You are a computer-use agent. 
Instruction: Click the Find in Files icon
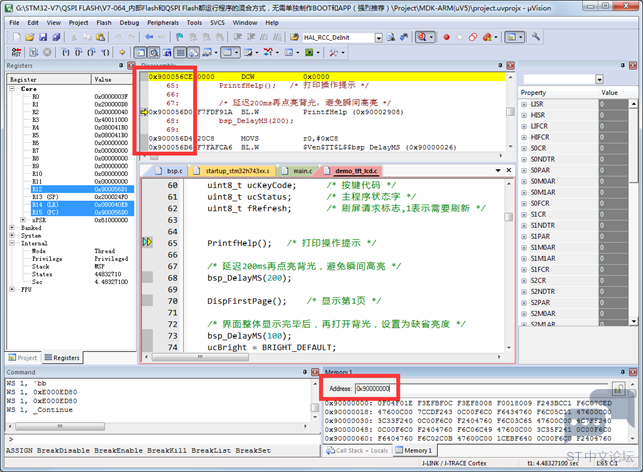click(x=294, y=37)
